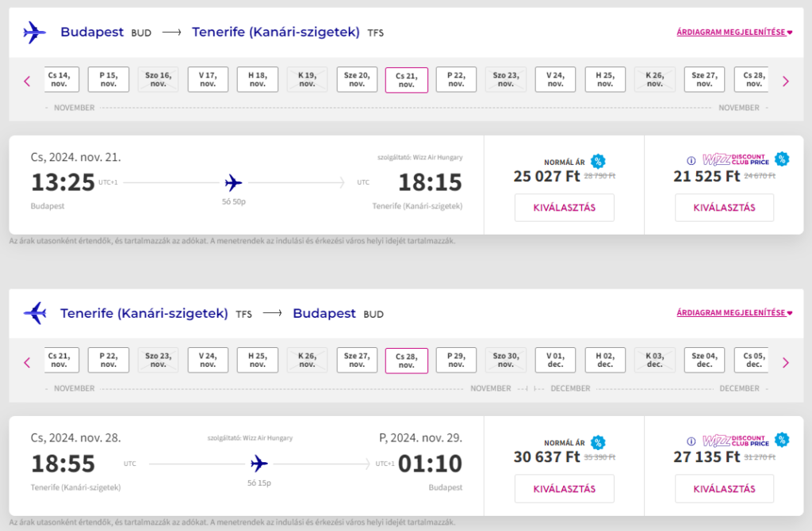Show previous outbound dates with left arrow

[x=27, y=82]
